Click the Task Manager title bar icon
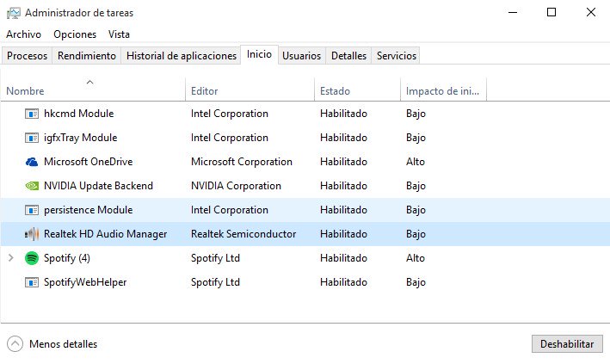 click(14, 13)
